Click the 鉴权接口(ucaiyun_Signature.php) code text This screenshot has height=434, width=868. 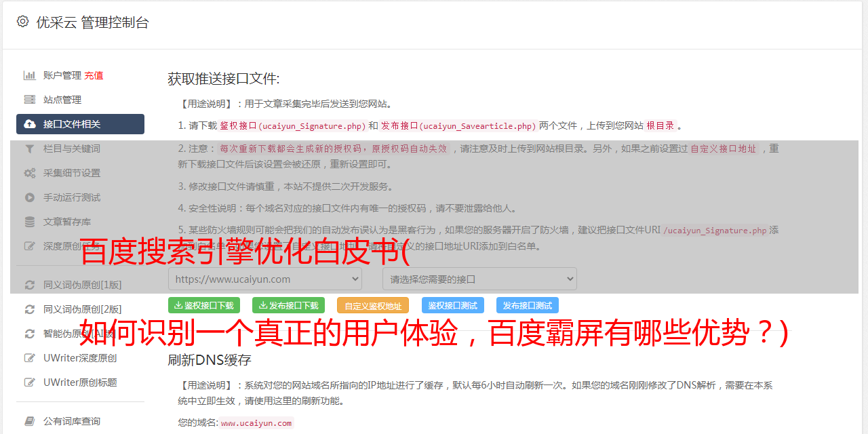click(x=292, y=125)
